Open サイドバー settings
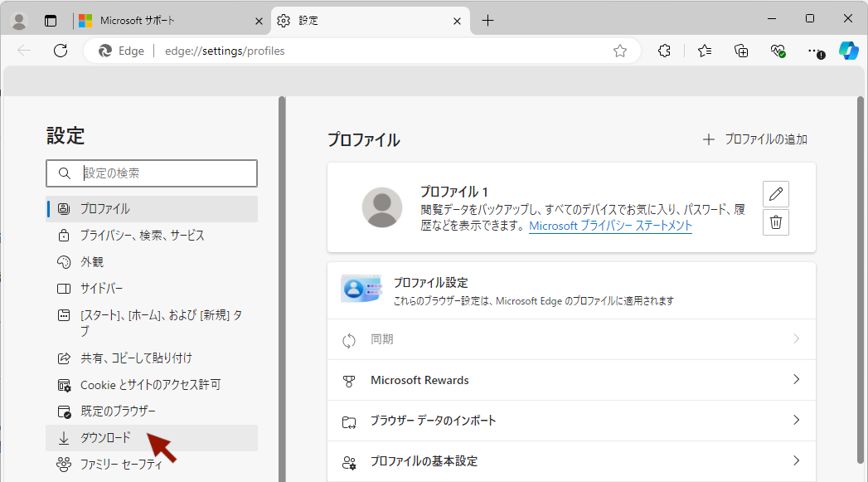The image size is (868, 482). tap(152, 289)
